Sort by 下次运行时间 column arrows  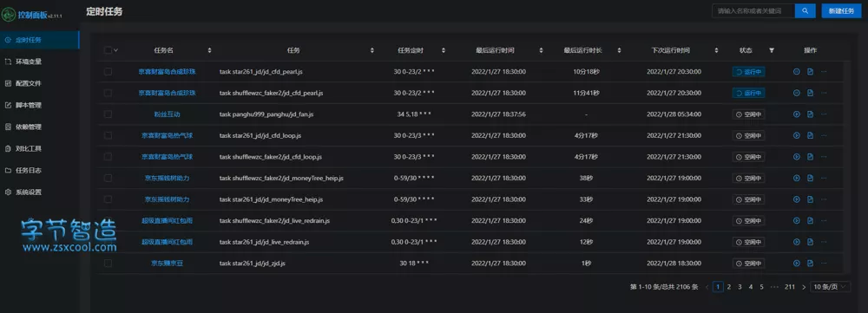pos(716,50)
